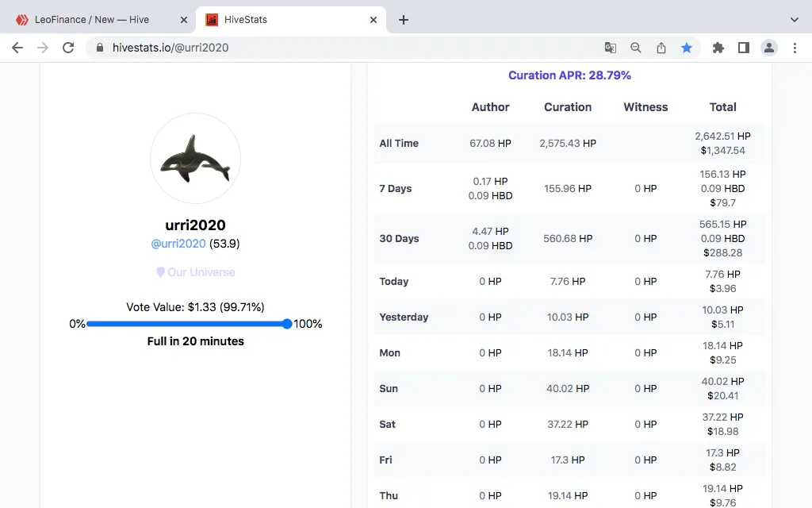
Task: Close the HiveStats tab
Action: (373, 20)
